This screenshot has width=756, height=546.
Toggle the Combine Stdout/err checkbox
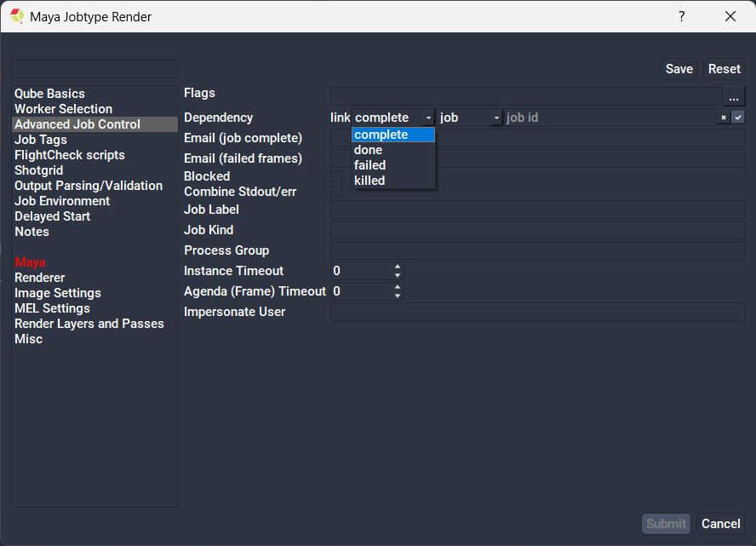[x=336, y=192]
